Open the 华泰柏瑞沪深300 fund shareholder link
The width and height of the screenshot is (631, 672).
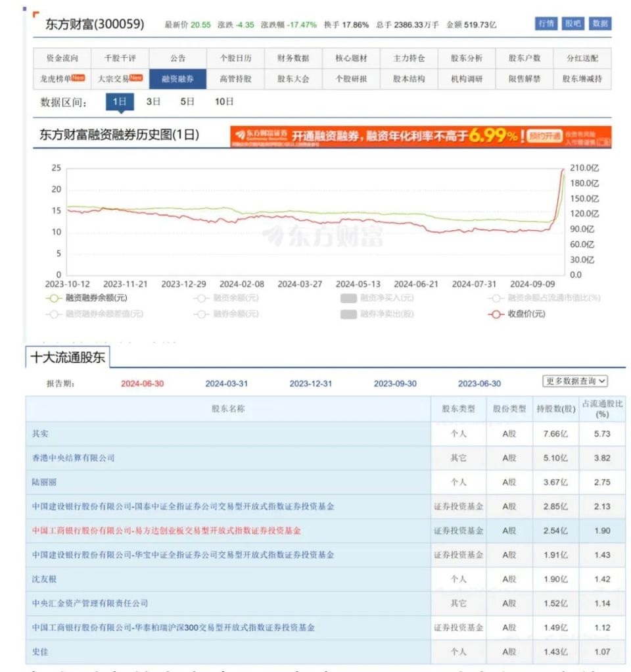pos(174,627)
